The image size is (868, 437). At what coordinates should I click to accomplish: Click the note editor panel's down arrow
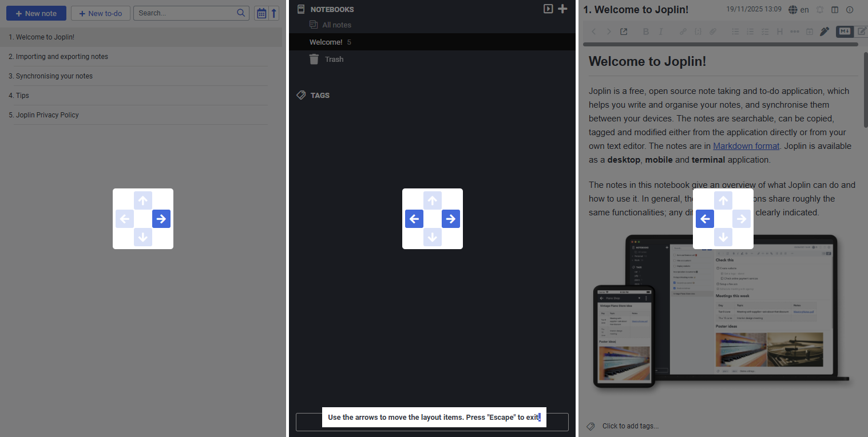723,237
